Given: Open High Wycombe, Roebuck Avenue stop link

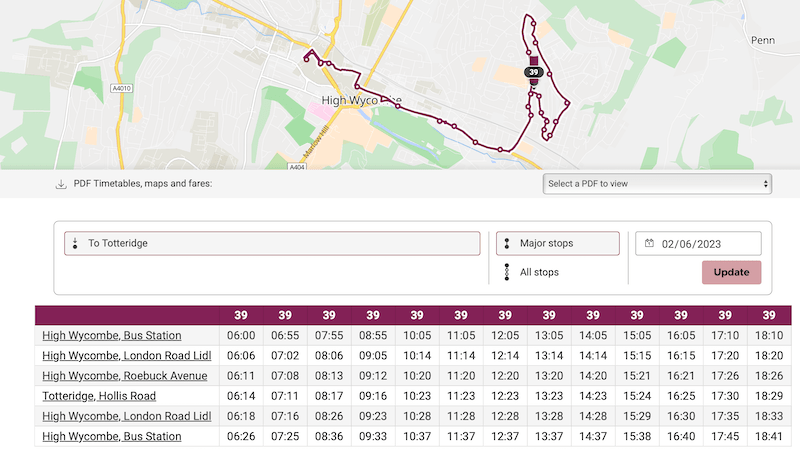Looking at the screenshot, I should 125,376.
